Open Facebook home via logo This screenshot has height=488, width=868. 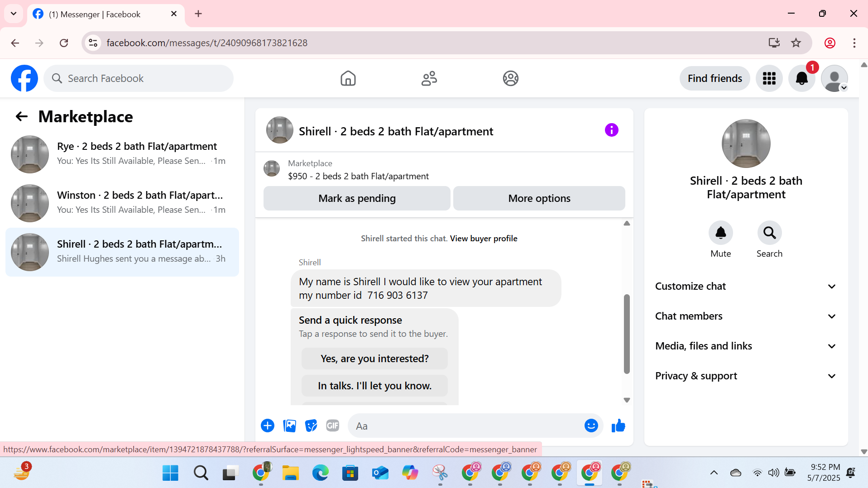[24, 78]
